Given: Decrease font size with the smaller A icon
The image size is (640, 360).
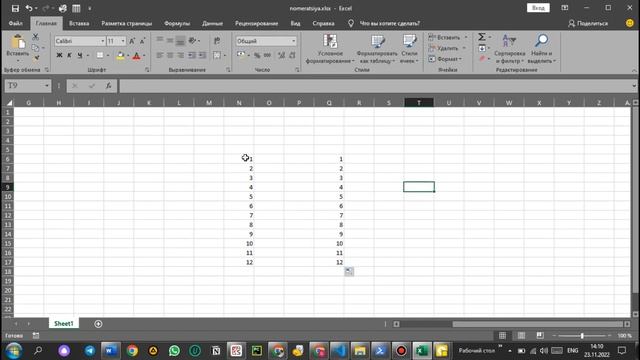Looking at the screenshot, I should pyautogui.click(x=142, y=41).
